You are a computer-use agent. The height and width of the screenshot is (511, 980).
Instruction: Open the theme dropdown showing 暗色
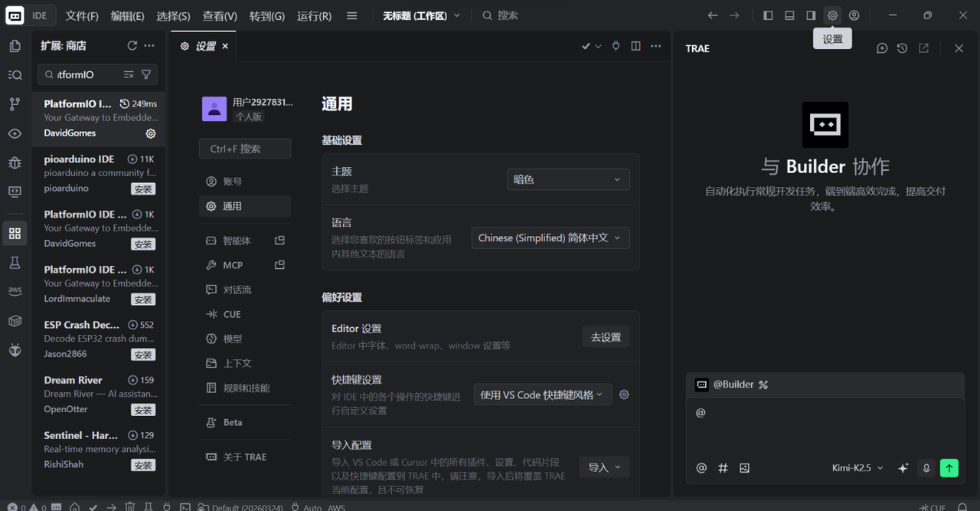pyautogui.click(x=568, y=179)
